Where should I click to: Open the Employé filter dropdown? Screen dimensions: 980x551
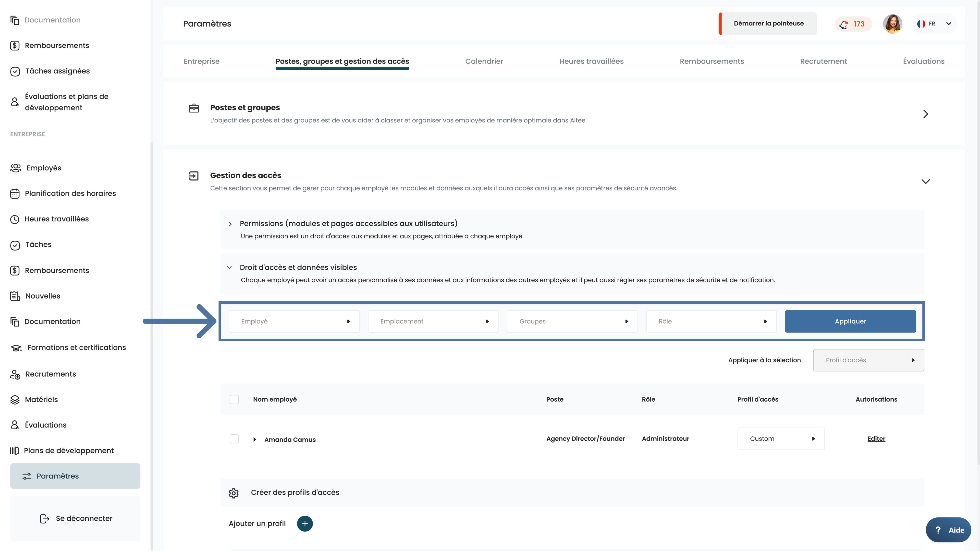click(x=294, y=321)
